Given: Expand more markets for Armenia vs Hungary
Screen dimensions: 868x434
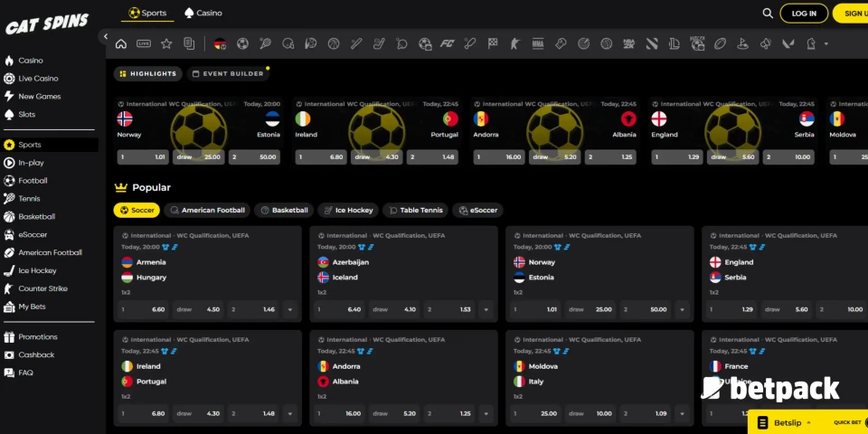Looking at the screenshot, I should point(289,309).
